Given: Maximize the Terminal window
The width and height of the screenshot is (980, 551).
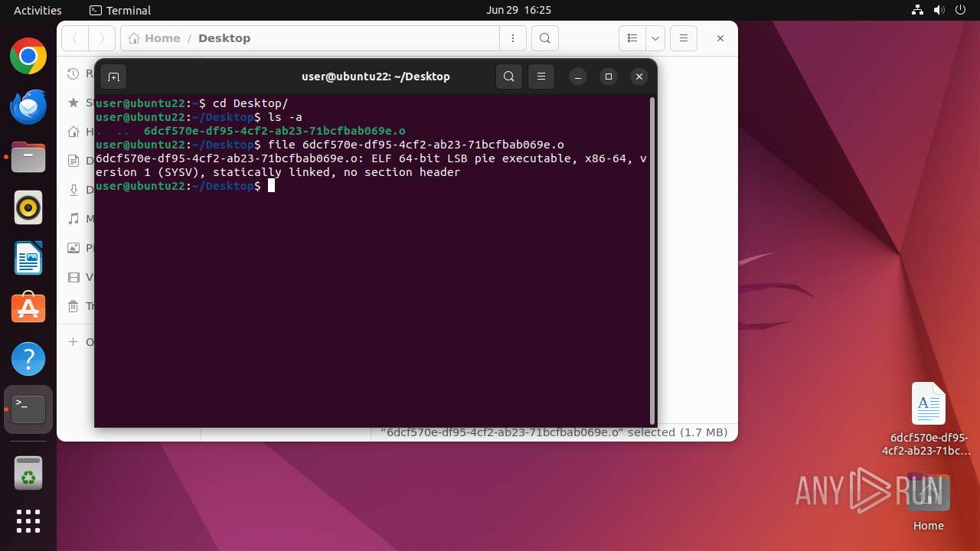Looking at the screenshot, I should point(609,77).
